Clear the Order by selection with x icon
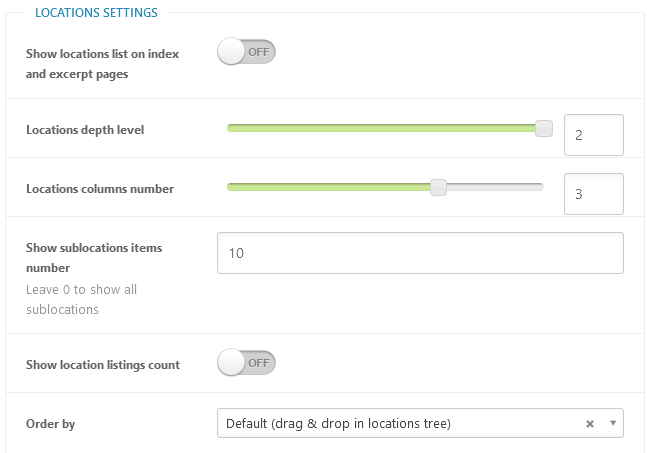This screenshot has width=647, height=453. (590, 424)
